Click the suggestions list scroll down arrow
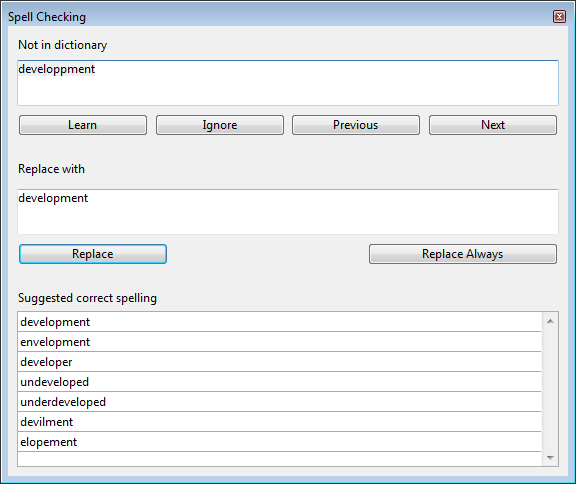 pos(550,458)
